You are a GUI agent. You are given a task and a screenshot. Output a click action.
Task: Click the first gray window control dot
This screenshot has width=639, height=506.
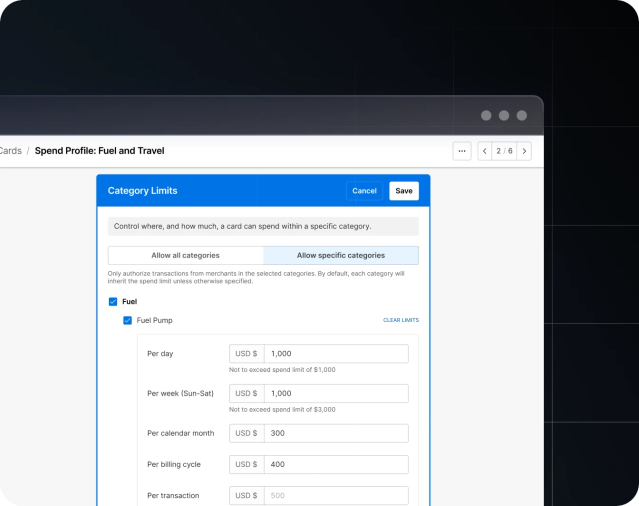(x=486, y=115)
